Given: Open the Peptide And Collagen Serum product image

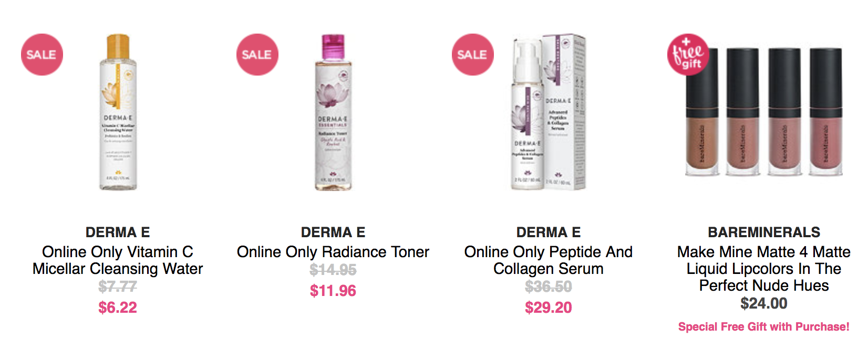Looking at the screenshot, I should tap(549, 112).
